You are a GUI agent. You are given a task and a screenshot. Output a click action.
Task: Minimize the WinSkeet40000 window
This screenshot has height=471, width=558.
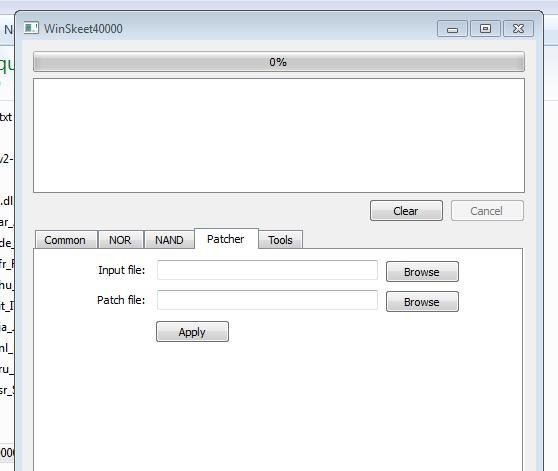(x=452, y=29)
